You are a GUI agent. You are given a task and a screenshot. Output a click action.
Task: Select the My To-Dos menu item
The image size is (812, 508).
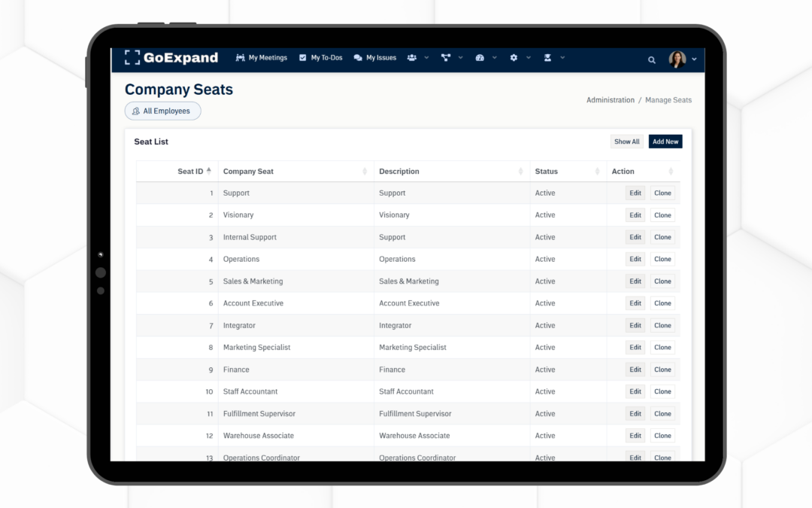click(x=321, y=57)
